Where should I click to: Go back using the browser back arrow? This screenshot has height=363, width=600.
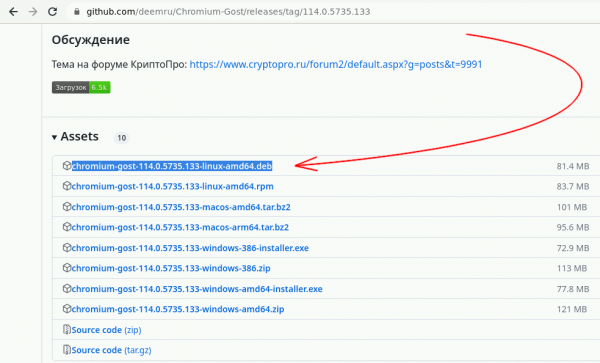point(13,12)
